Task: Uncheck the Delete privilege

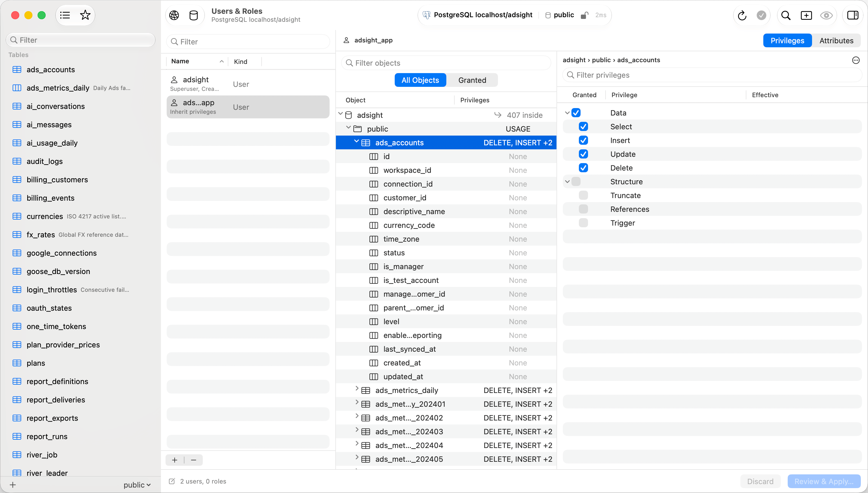Action: [x=583, y=168]
